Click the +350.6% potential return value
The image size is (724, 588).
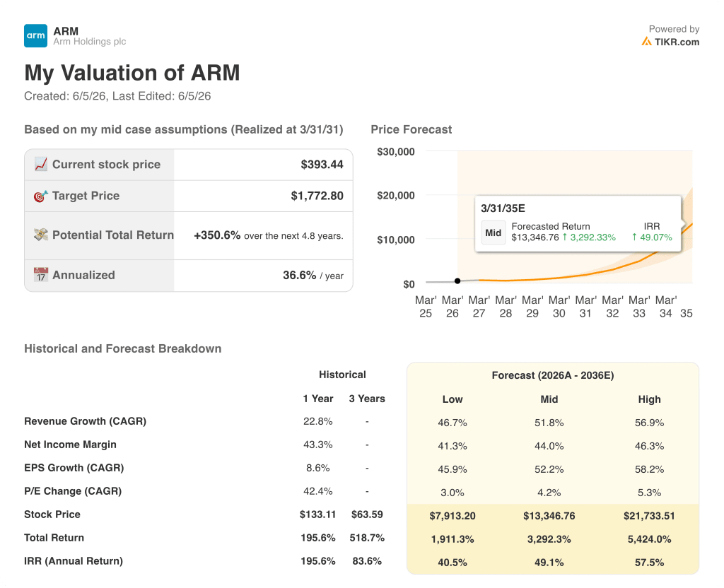(x=217, y=235)
